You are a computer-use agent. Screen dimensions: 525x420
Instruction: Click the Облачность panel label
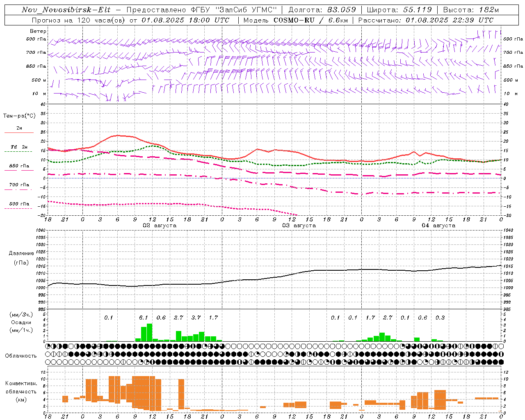pos(21,356)
